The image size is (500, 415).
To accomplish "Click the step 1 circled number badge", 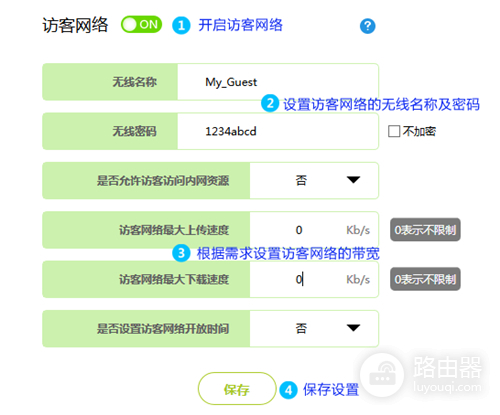I will (181, 26).
